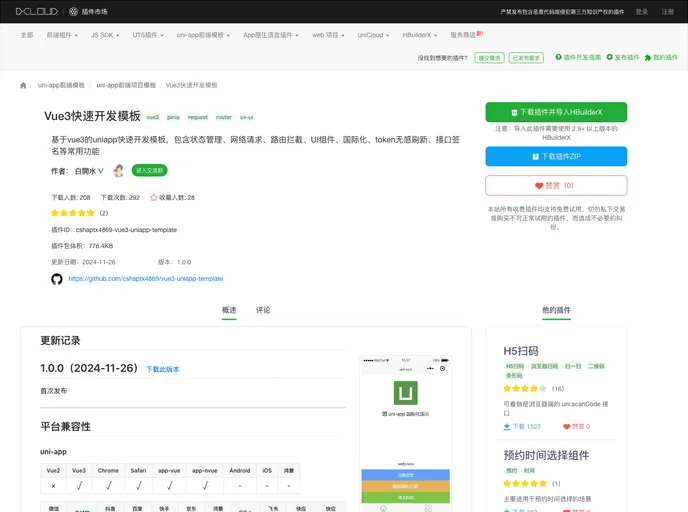Click the DCloud logo
Viewport: 688px width, 512px height.
tap(37, 11)
